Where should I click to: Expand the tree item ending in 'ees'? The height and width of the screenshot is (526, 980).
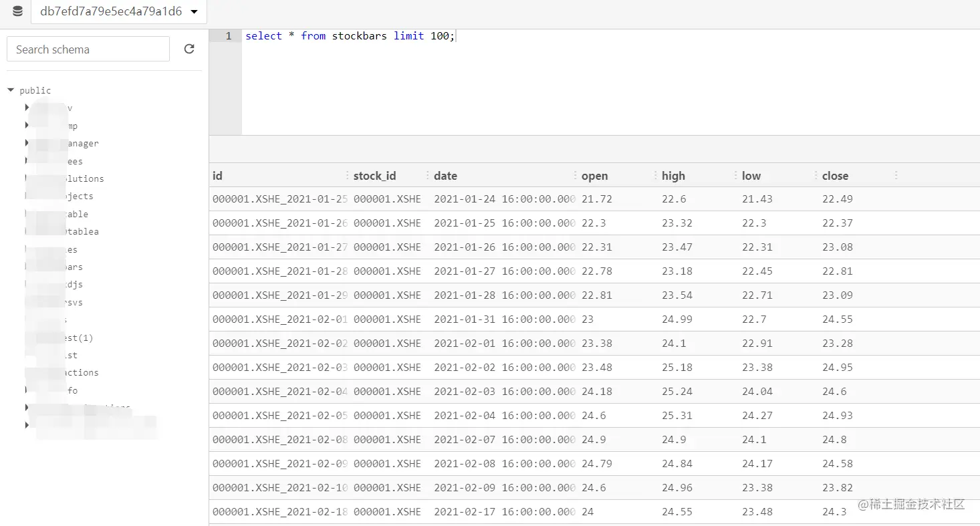27,161
